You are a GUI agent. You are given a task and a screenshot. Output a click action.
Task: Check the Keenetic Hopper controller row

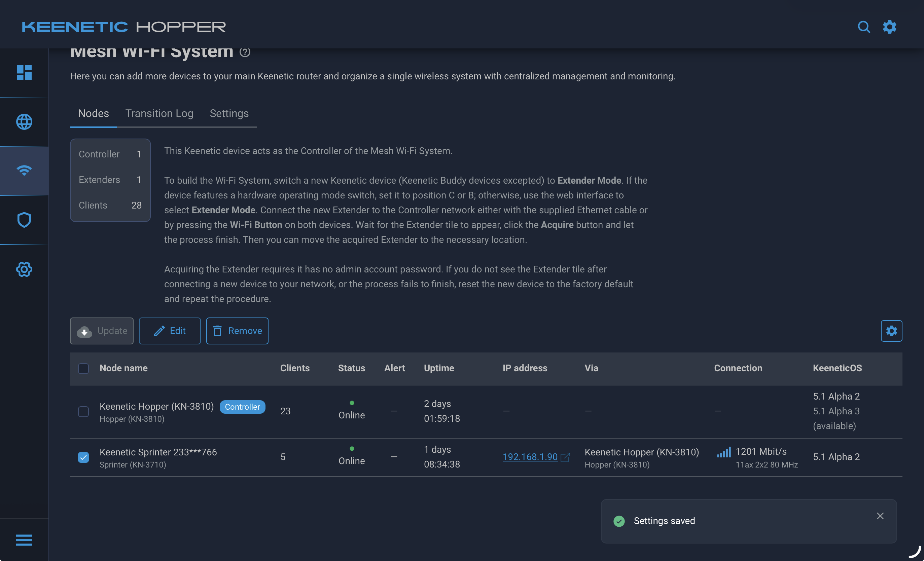[x=83, y=411]
